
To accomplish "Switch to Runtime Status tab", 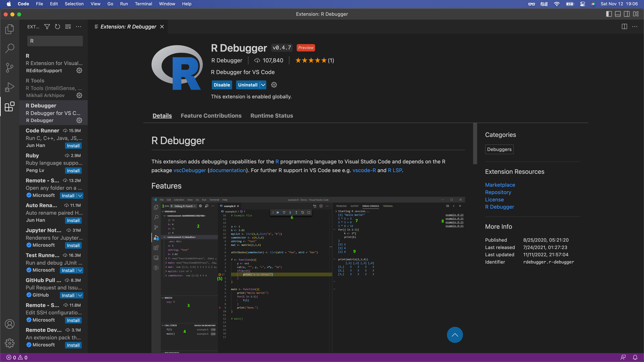I will click(272, 116).
